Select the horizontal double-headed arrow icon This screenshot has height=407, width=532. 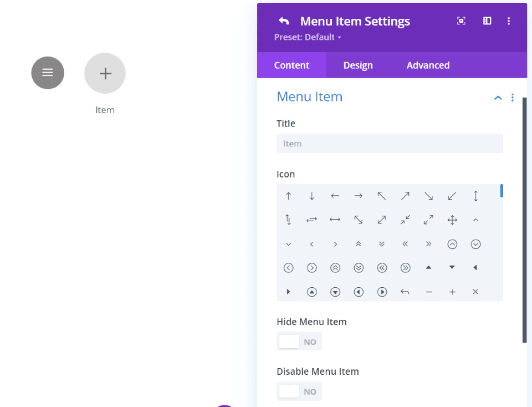[x=335, y=220]
